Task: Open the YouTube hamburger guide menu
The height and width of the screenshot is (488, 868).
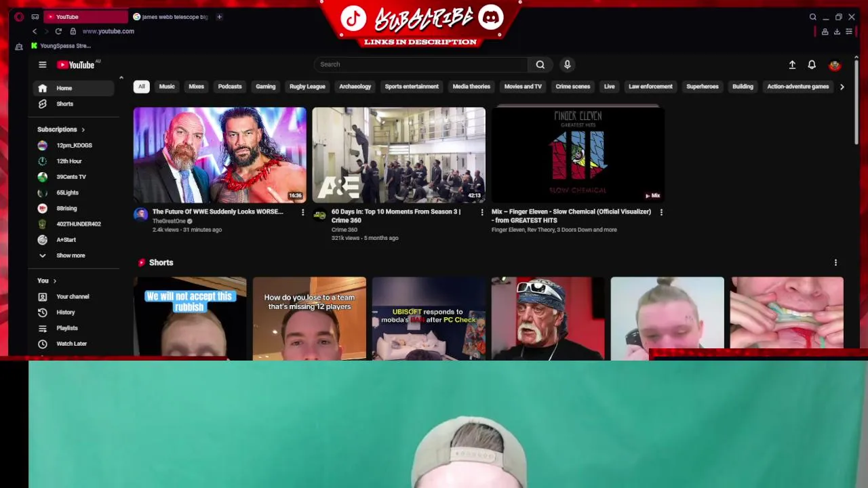Action: tap(42, 64)
